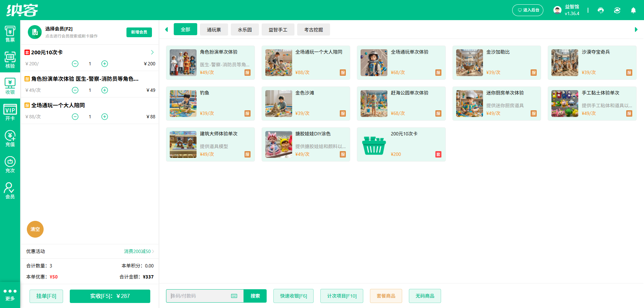The width and height of the screenshot is (644, 308).
Task: Click the 清空 clear cart button
Action: pyautogui.click(x=35, y=229)
